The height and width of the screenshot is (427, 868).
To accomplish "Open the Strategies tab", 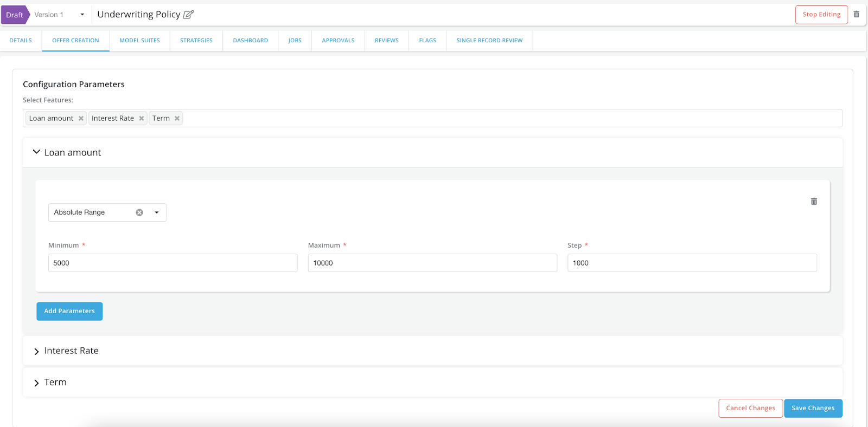I will (x=196, y=41).
